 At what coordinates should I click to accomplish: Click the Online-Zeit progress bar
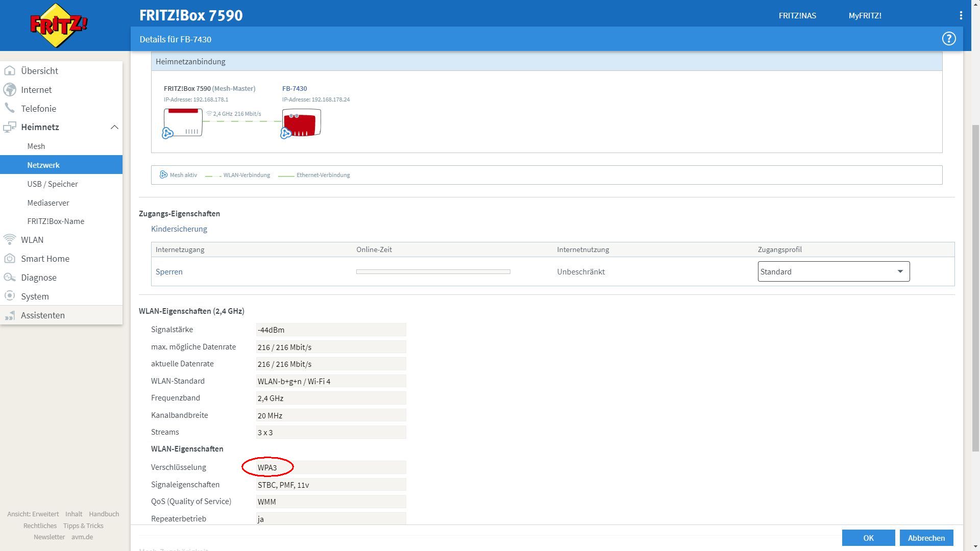click(433, 271)
